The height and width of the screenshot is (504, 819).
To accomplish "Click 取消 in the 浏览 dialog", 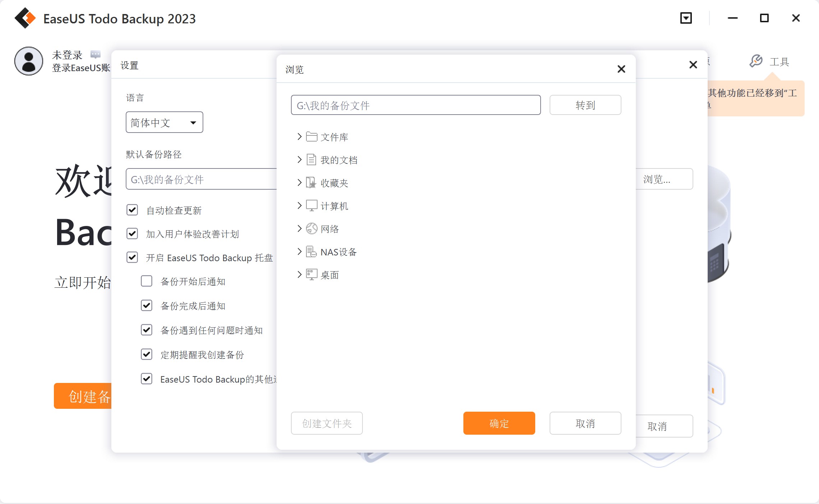I will pyautogui.click(x=586, y=423).
